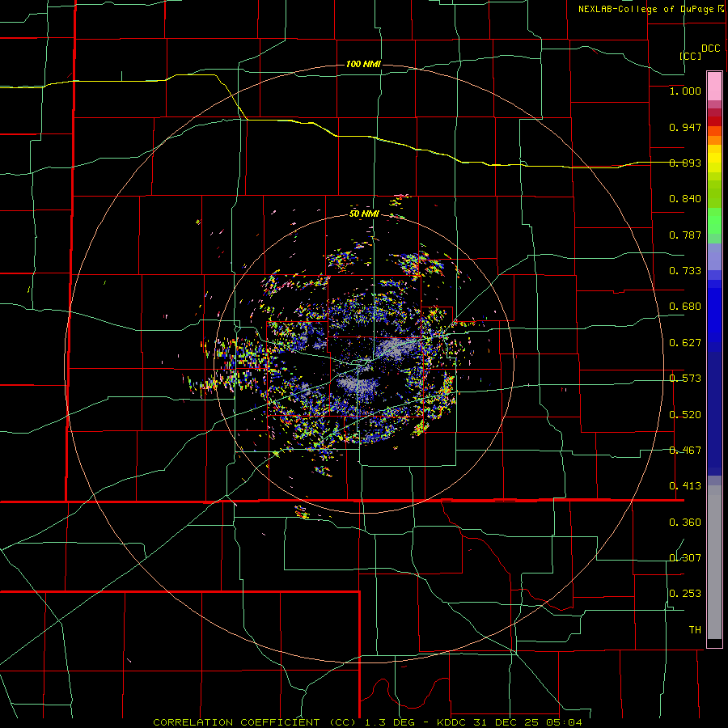Select the 0.840 scale value

coord(685,199)
